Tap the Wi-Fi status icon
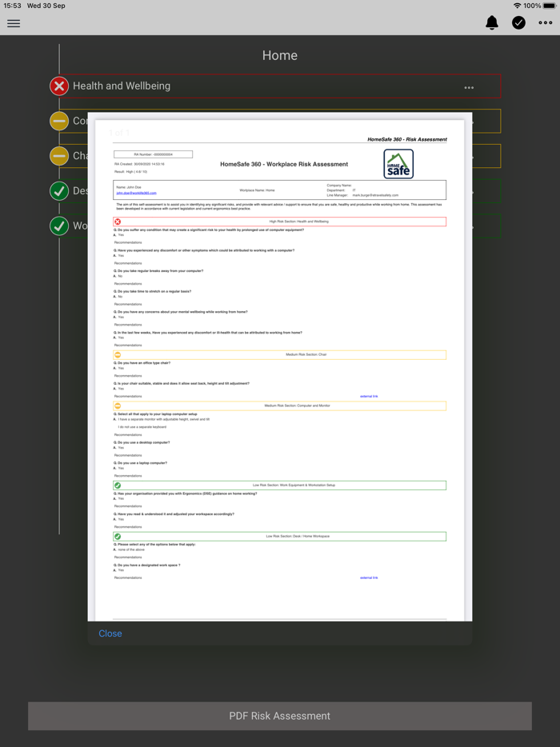Viewport: 560px width, 747px height. pos(517,6)
